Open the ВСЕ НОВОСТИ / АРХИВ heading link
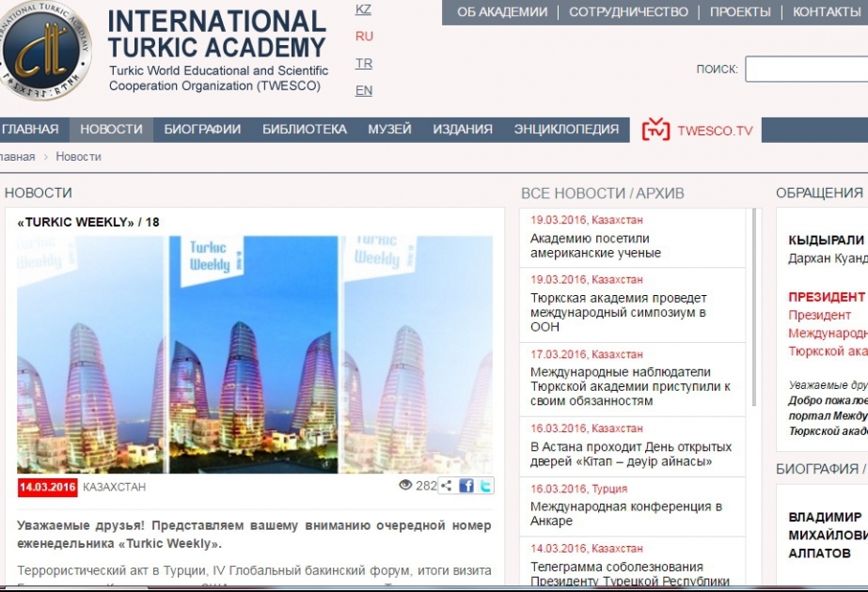This screenshot has width=868, height=592. [602, 193]
